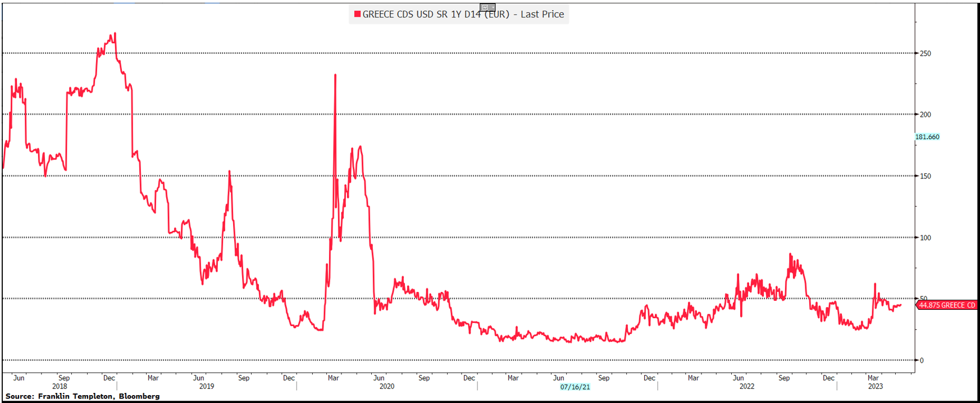Click the 250 label on the price axis
This screenshot has width=980, height=403.
pyautogui.click(x=925, y=54)
